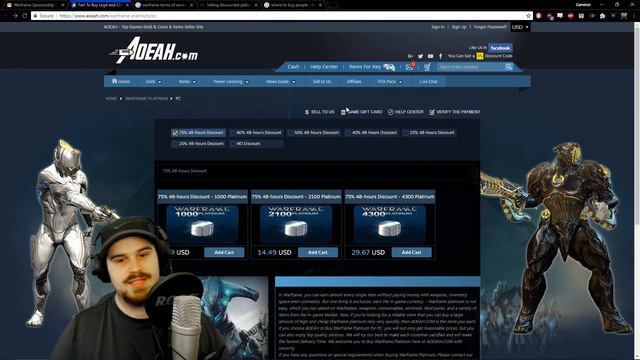640x360 pixels.
Task: Add 1000 Platinum to cart
Action: (x=224, y=252)
